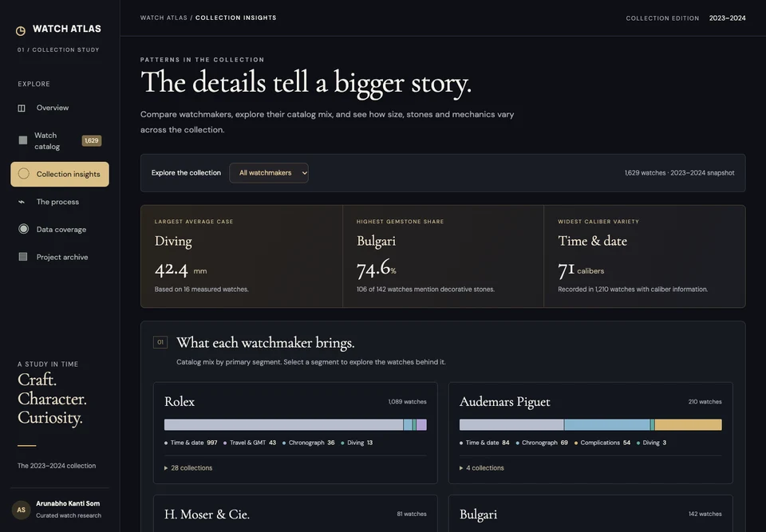The height and width of the screenshot is (532, 766).
Task: Click Arunabho Kanti Som user name
Action: (68, 503)
